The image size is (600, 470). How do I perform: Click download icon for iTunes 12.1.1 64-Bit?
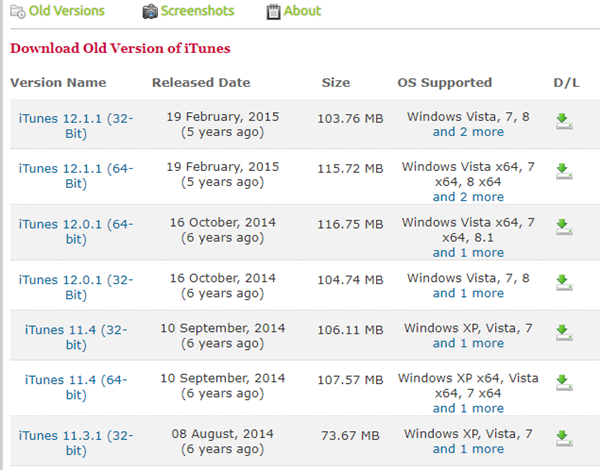click(x=564, y=171)
